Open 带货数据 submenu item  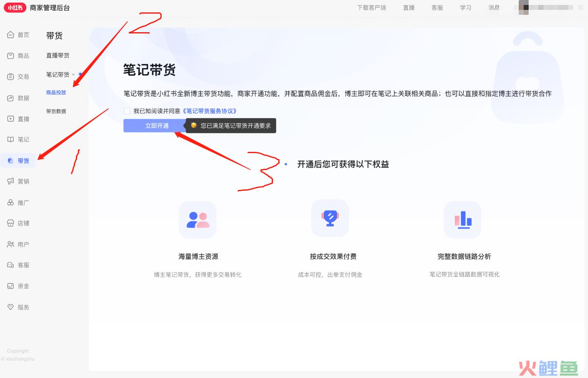tap(56, 111)
